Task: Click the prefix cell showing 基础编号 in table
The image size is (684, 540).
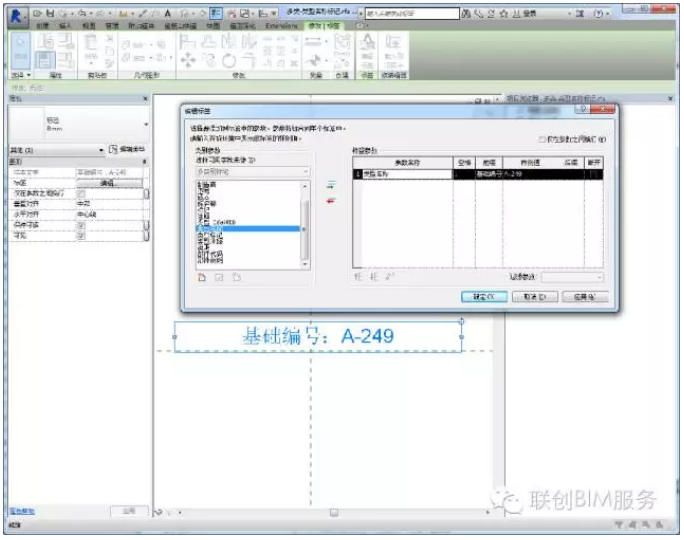Action: coord(489,174)
